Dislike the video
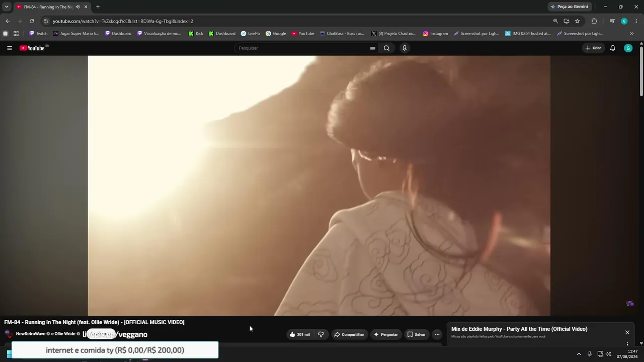 pyautogui.click(x=321, y=334)
